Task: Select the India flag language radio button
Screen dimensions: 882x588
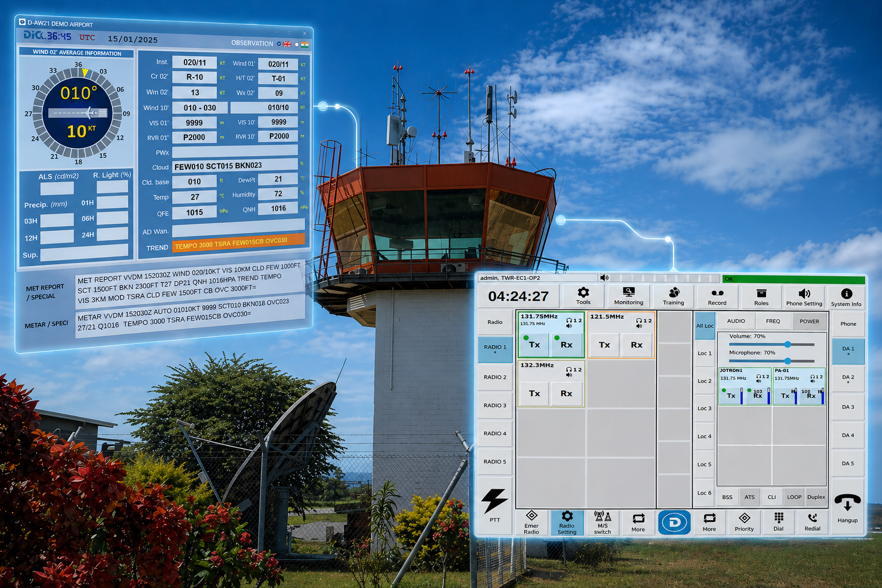Action: coord(297,44)
